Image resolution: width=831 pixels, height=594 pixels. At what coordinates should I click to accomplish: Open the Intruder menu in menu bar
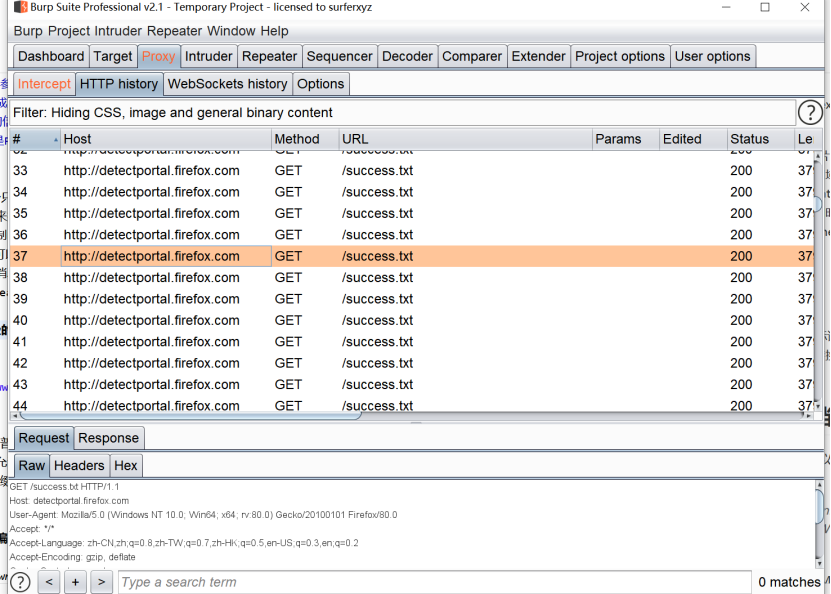click(x=119, y=31)
